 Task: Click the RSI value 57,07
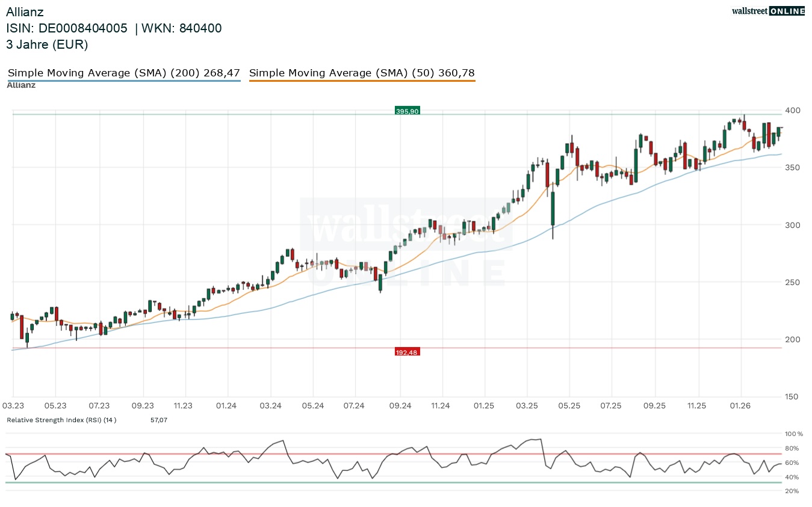pyautogui.click(x=159, y=420)
